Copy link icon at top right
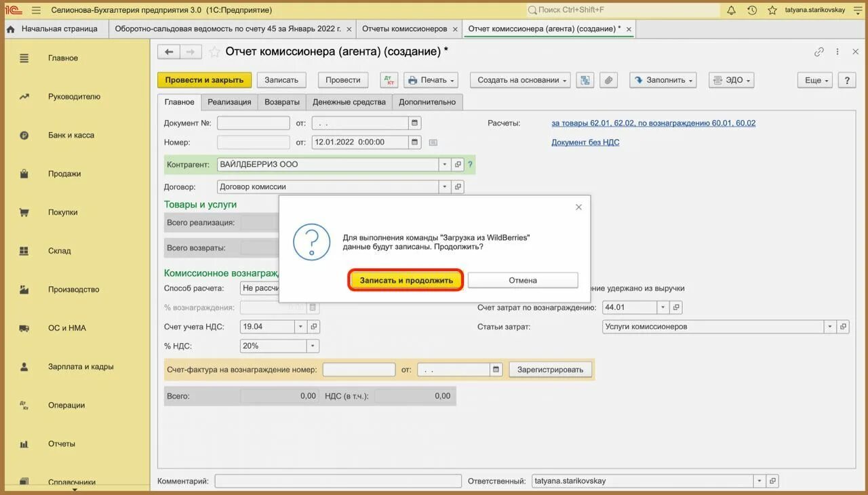The width and height of the screenshot is (868, 495). 819,52
